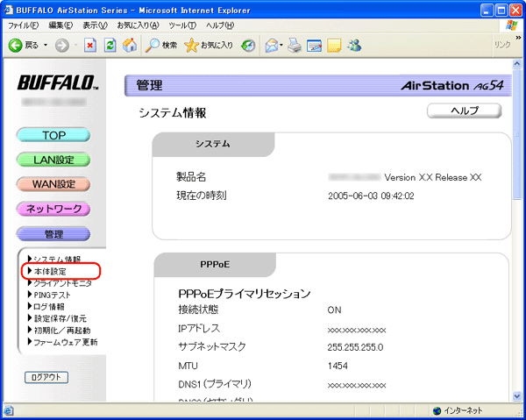Open the Search (検索) toolbar button

pos(161,45)
